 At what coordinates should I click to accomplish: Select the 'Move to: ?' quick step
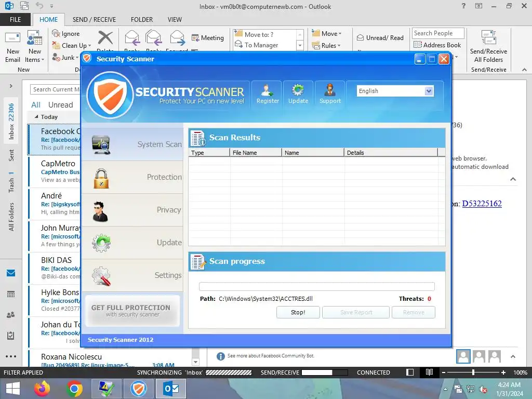(x=265, y=34)
